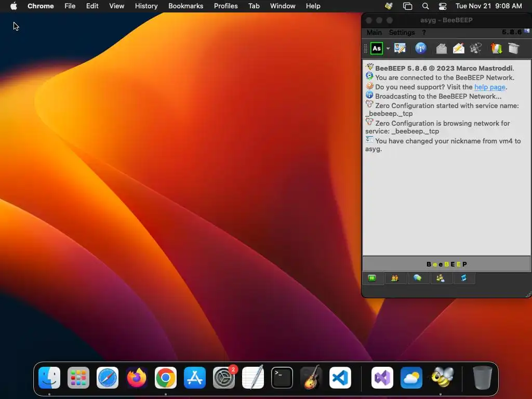Open the Profiles menu in menu bar

pyautogui.click(x=225, y=6)
